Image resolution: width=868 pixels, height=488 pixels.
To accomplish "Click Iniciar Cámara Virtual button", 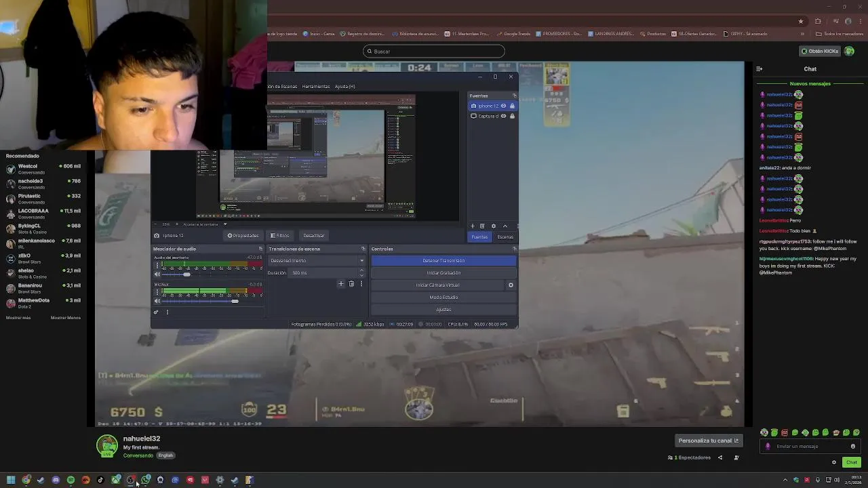I will point(437,285).
